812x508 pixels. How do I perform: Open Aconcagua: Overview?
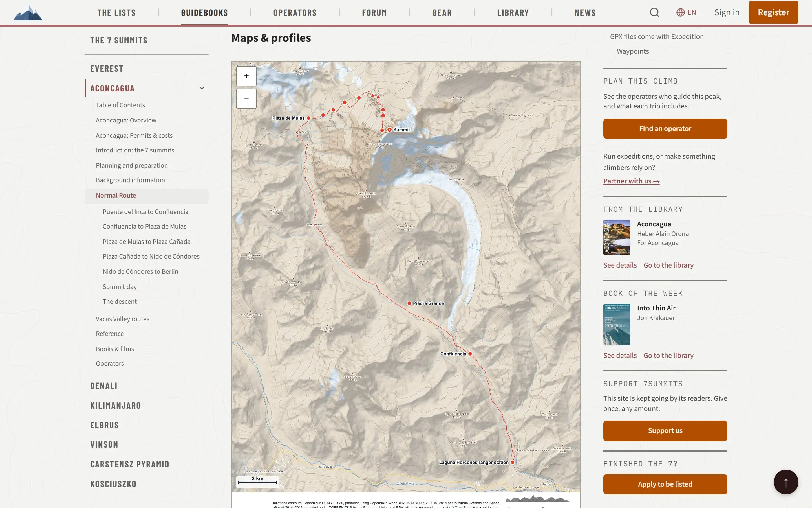pyautogui.click(x=126, y=120)
